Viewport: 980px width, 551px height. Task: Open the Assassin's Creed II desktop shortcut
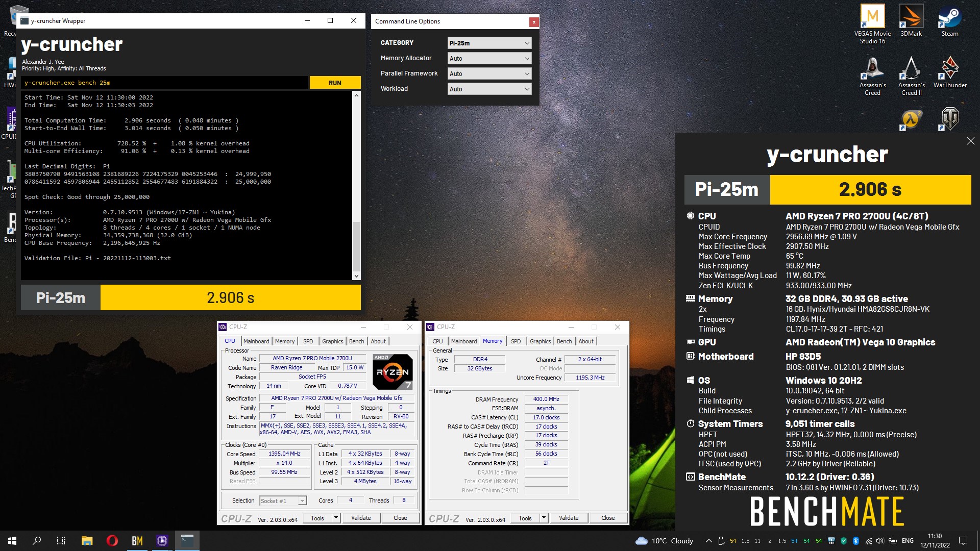[x=911, y=76]
